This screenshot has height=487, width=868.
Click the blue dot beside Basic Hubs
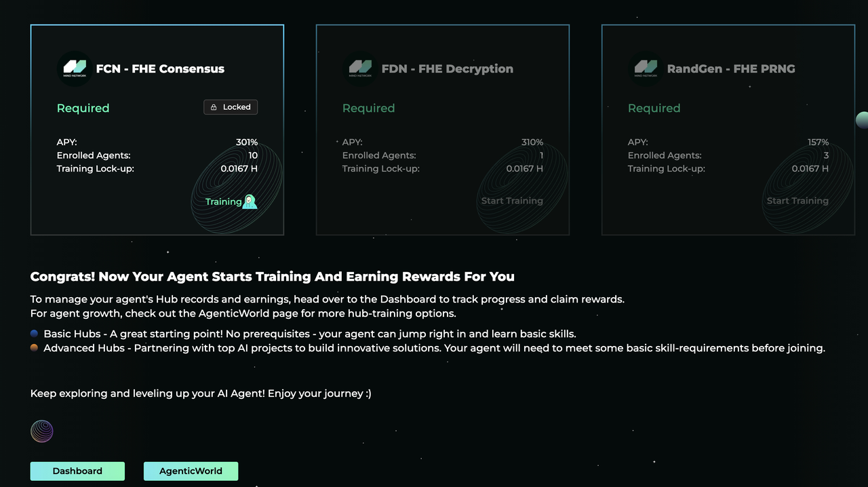click(x=35, y=334)
